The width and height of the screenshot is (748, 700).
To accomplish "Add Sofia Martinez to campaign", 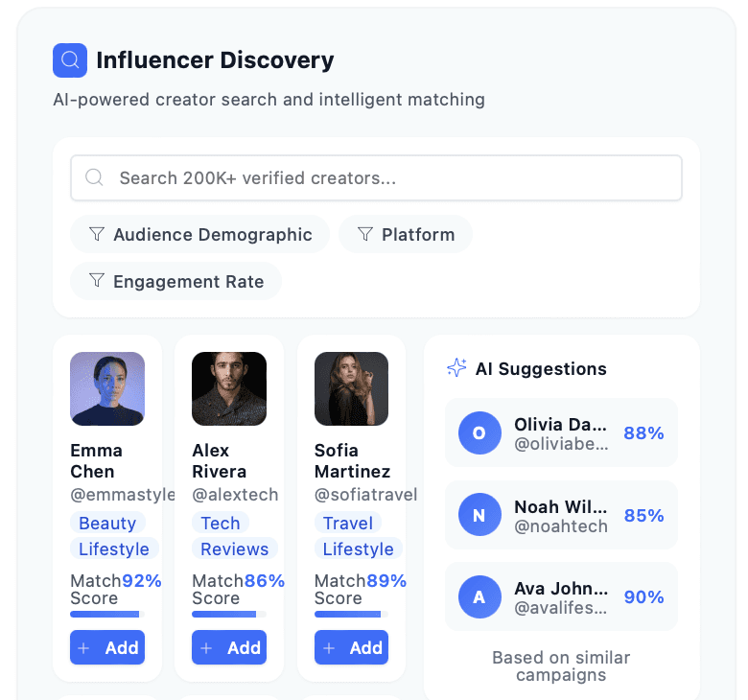I will (351, 647).
